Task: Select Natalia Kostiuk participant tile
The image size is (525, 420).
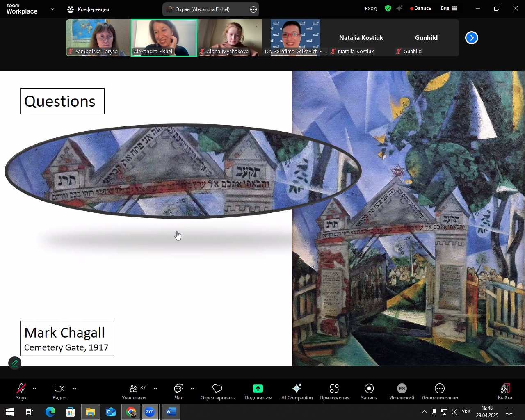Action: coord(361,38)
